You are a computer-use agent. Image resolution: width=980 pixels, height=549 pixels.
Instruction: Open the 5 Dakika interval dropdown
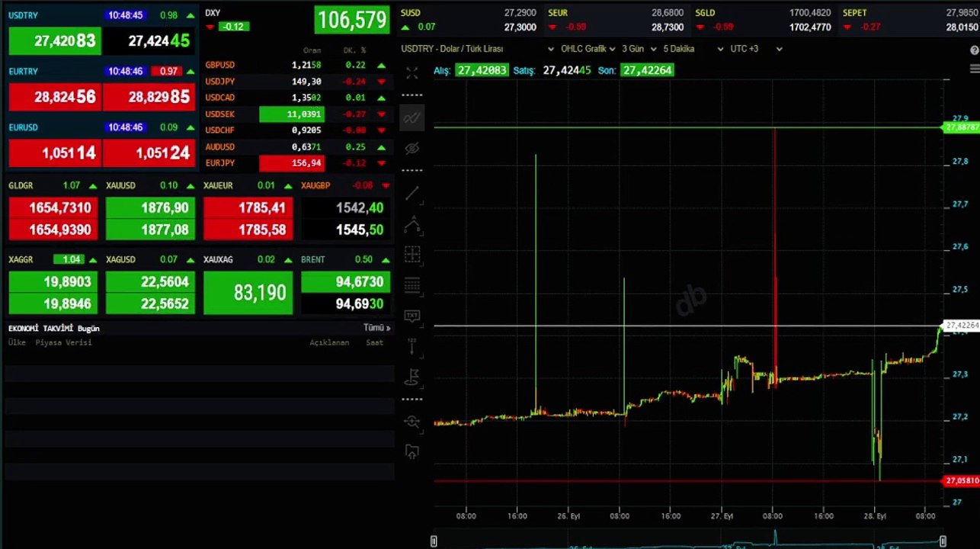[x=693, y=49]
